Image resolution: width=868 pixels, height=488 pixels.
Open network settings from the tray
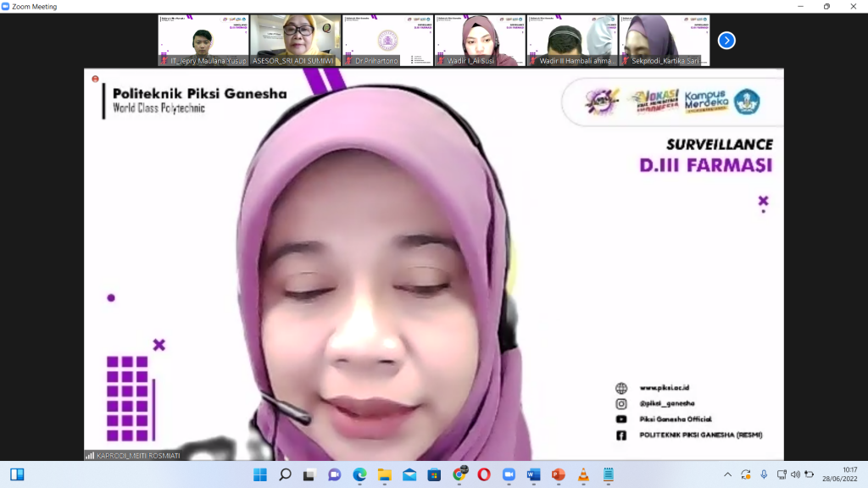781,474
